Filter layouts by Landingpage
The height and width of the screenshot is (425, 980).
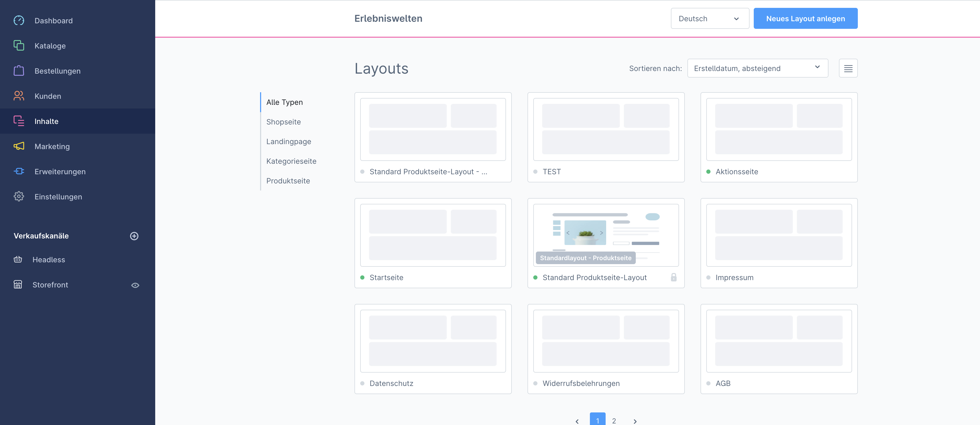[x=289, y=141]
